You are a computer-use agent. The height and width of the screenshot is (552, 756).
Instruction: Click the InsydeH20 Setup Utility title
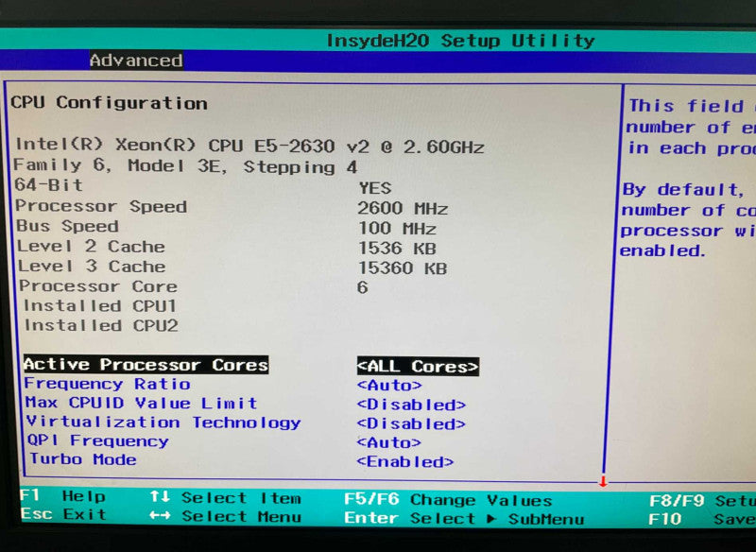pyautogui.click(x=460, y=41)
